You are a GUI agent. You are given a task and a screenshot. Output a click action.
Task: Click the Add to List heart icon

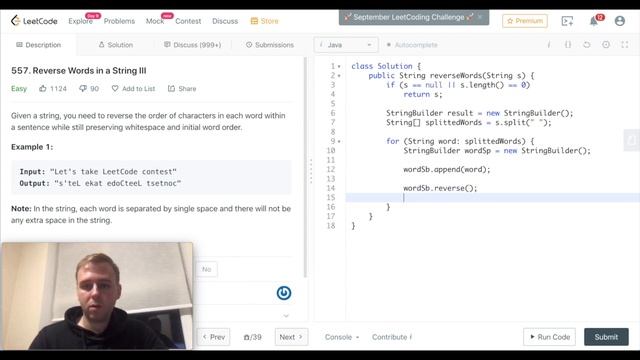click(115, 88)
